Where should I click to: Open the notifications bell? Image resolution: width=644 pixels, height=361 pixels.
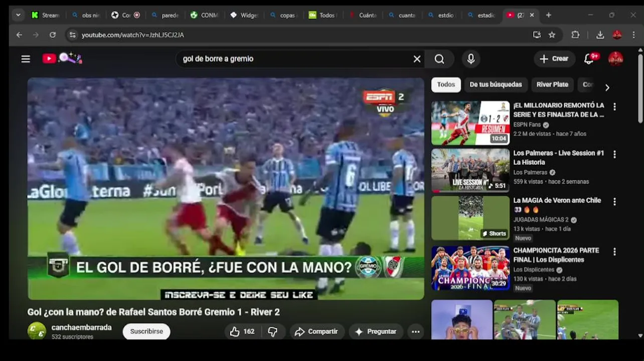[x=589, y=59]
